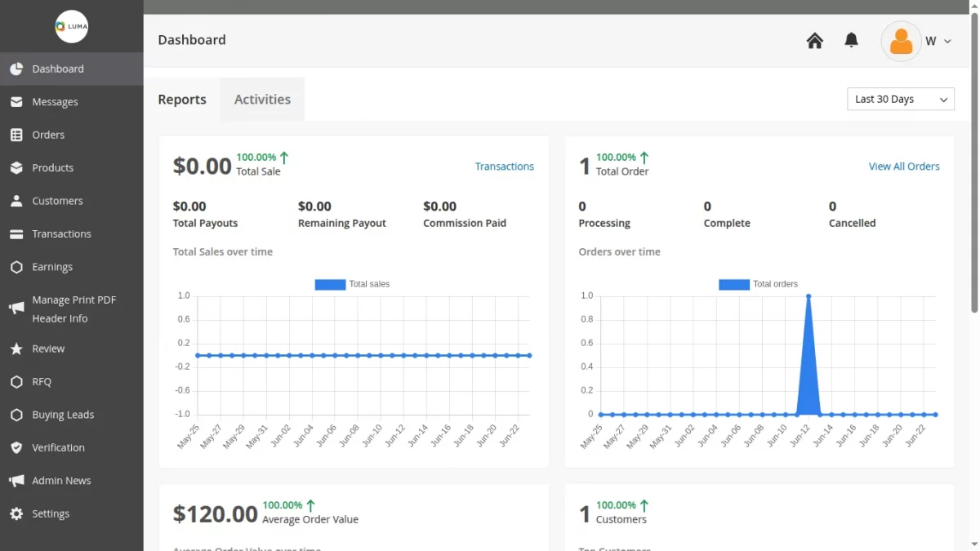980x551 pixels.
Task: Open the Products section
Action: click(18, 167)
